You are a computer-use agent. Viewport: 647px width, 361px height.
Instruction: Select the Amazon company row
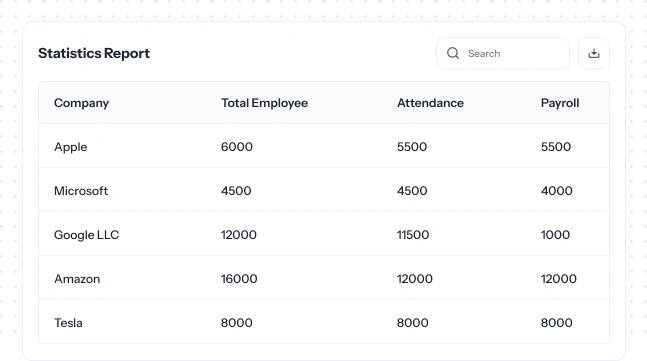pyautogui.click(x=324, y=278)
